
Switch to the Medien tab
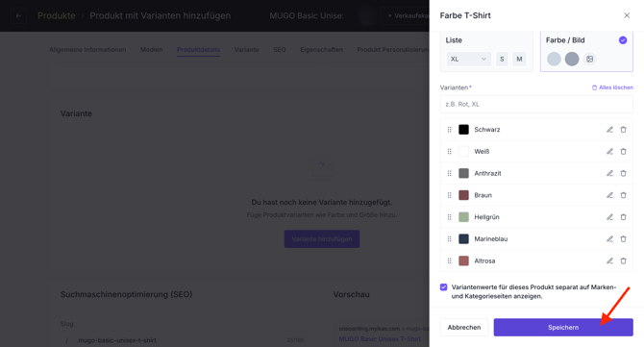151,50
